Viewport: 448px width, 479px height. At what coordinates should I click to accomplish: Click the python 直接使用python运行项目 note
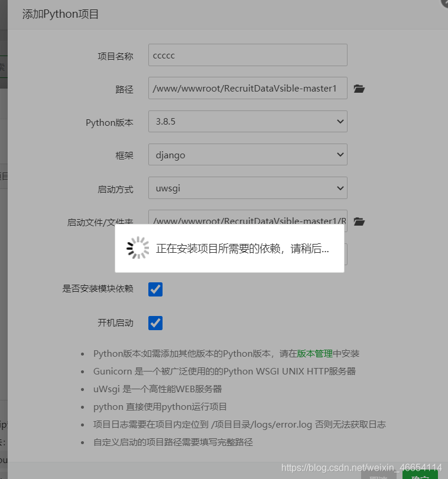click(160, 406)
